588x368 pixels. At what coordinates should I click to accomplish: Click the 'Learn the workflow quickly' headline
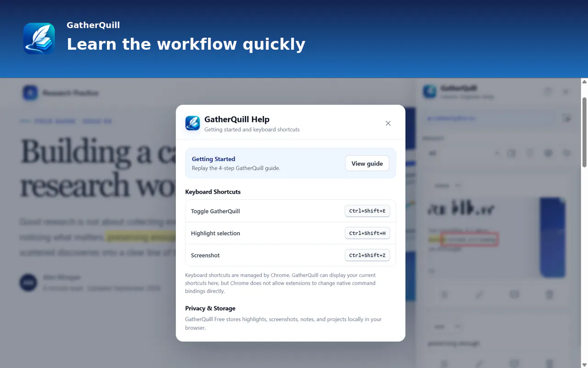click(x=186, y=44)
